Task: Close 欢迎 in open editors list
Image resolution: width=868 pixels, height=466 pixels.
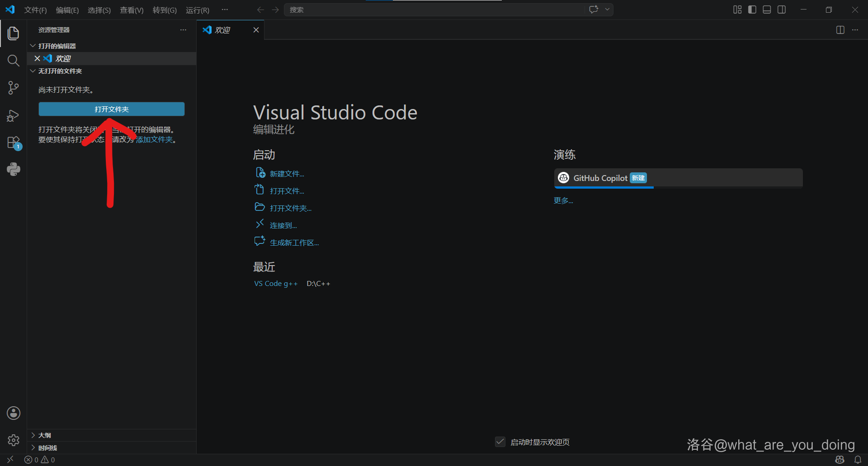Action: [x=37, y=58]
